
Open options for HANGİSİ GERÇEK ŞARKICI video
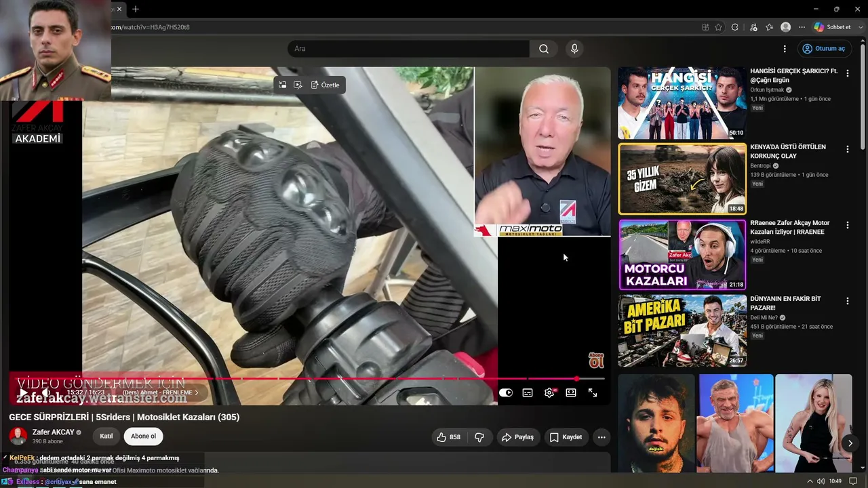point(847,73)
